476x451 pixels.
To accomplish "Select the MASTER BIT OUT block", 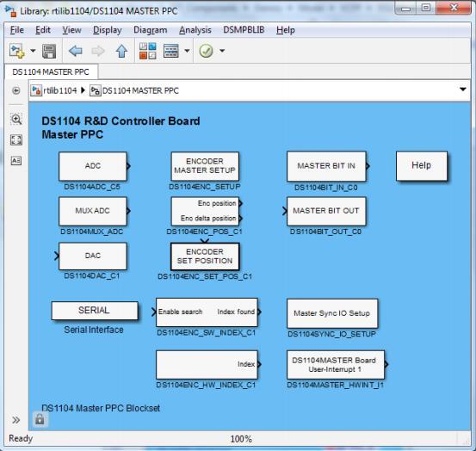I will point(326,211).
